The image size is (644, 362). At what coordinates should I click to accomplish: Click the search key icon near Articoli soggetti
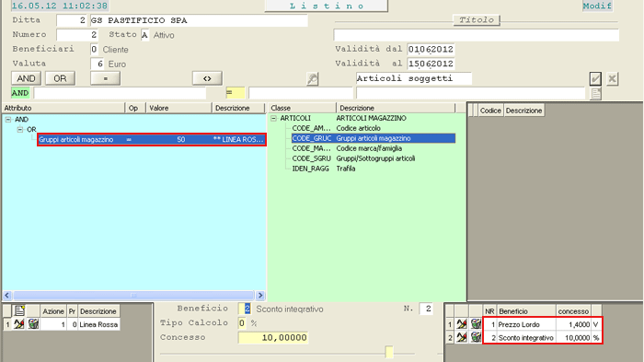click(x=313, y=78)
